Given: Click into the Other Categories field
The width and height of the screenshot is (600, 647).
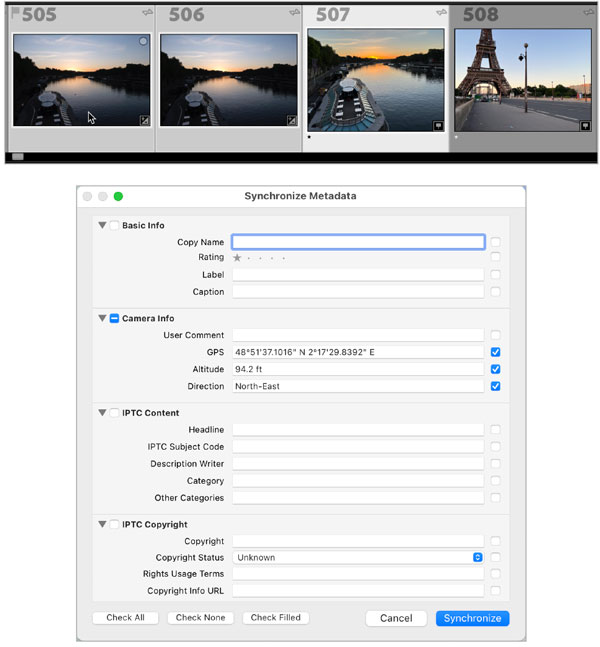Looking at the screenshot, I should point(358,498).
